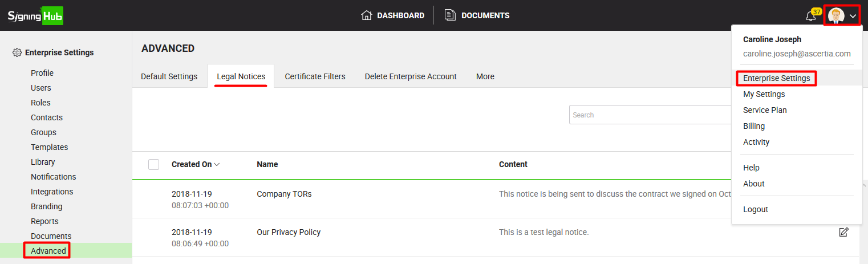Collapse the user menu chevron

[853, 16]
